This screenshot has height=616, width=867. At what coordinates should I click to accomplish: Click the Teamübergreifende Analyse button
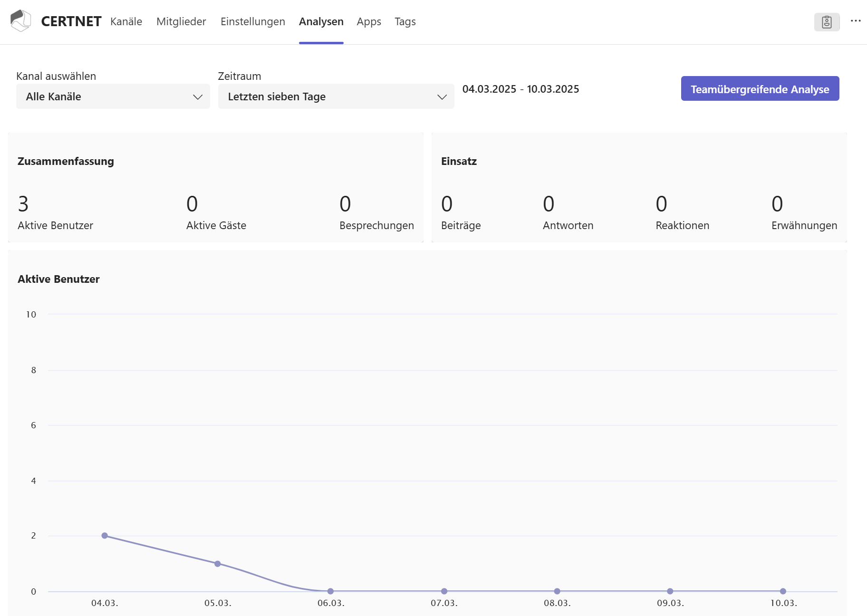pos(760,89)
